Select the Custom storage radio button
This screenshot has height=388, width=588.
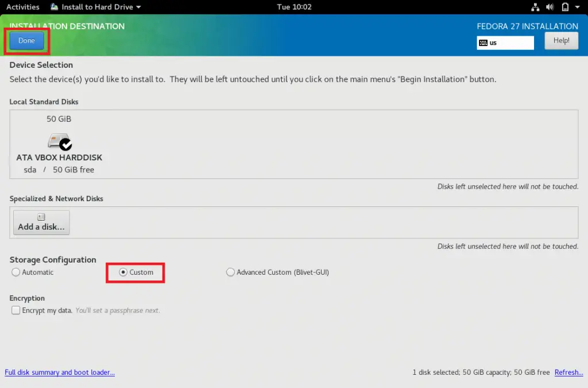tap(123, 272)
